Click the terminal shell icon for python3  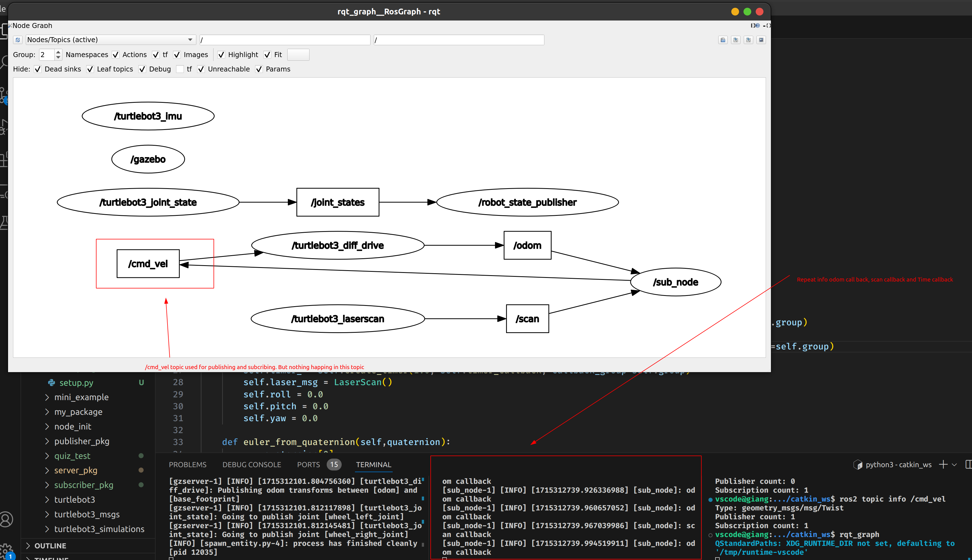pos(858,465)
